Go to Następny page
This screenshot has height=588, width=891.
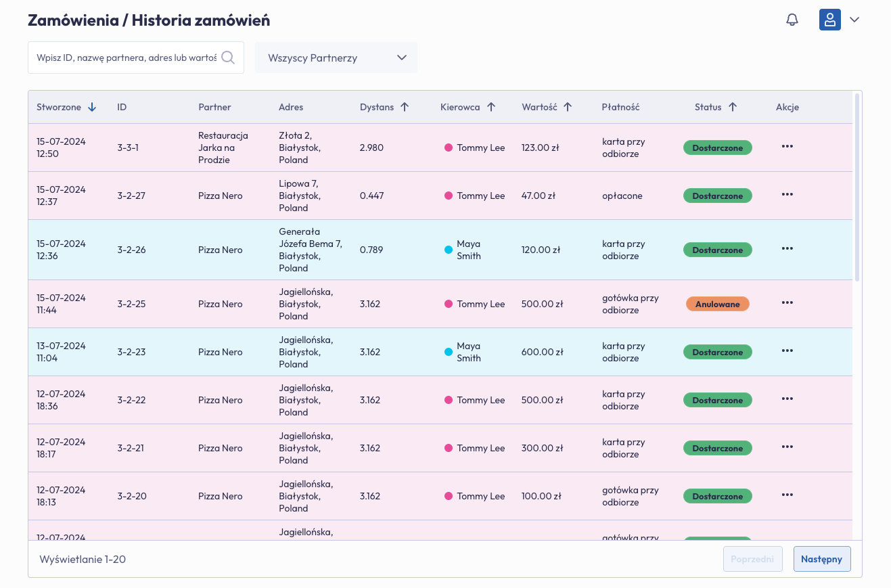(x=822, y=559)
